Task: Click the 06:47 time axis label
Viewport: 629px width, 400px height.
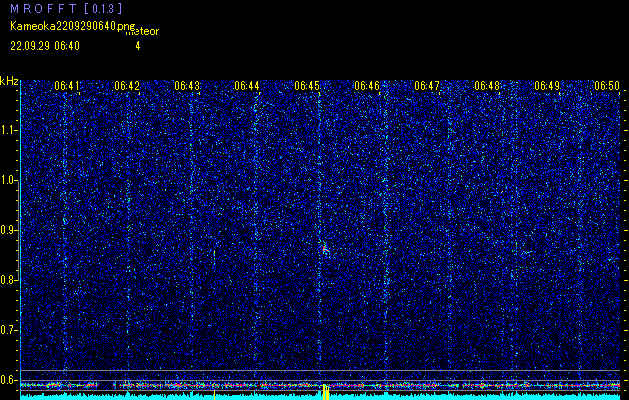Action: pos(427,85)
